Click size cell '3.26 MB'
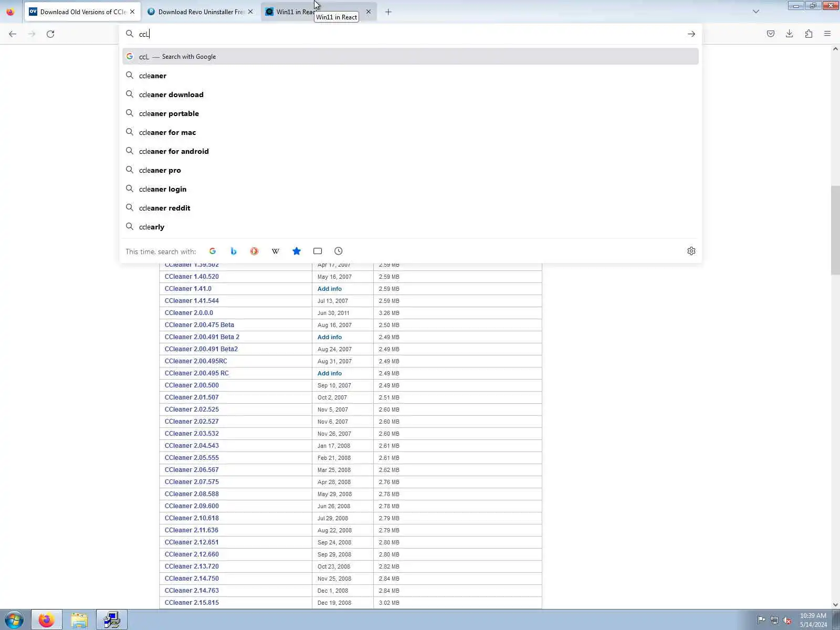 point(389,313)
